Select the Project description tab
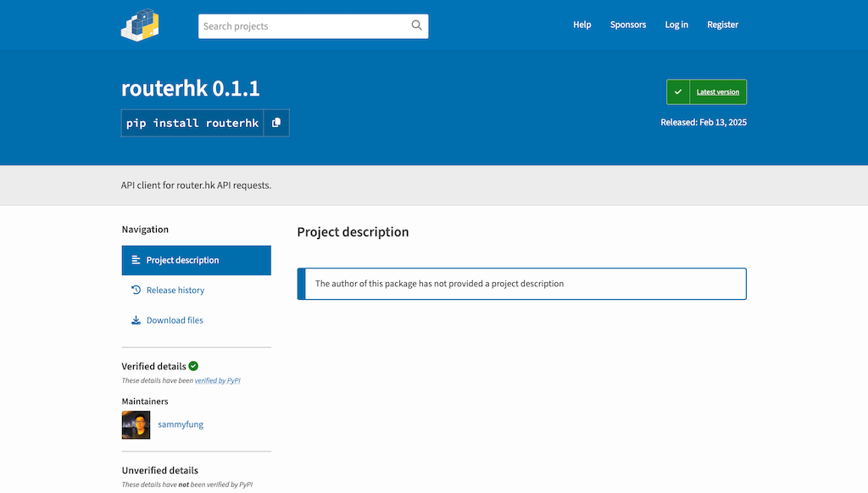The width and height of the screenshot is (868, 493). coord(182,260)
